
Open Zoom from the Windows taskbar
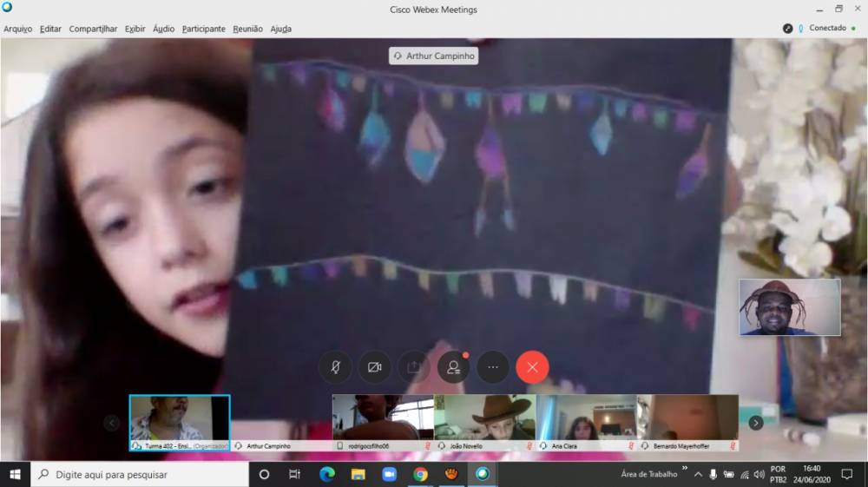tap(389, 474)
